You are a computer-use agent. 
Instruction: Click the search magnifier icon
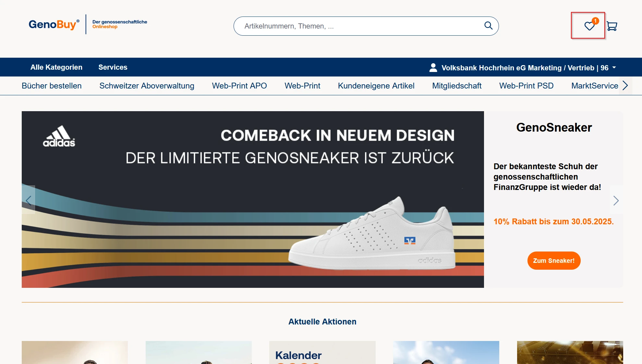click(x=488, y=26)
